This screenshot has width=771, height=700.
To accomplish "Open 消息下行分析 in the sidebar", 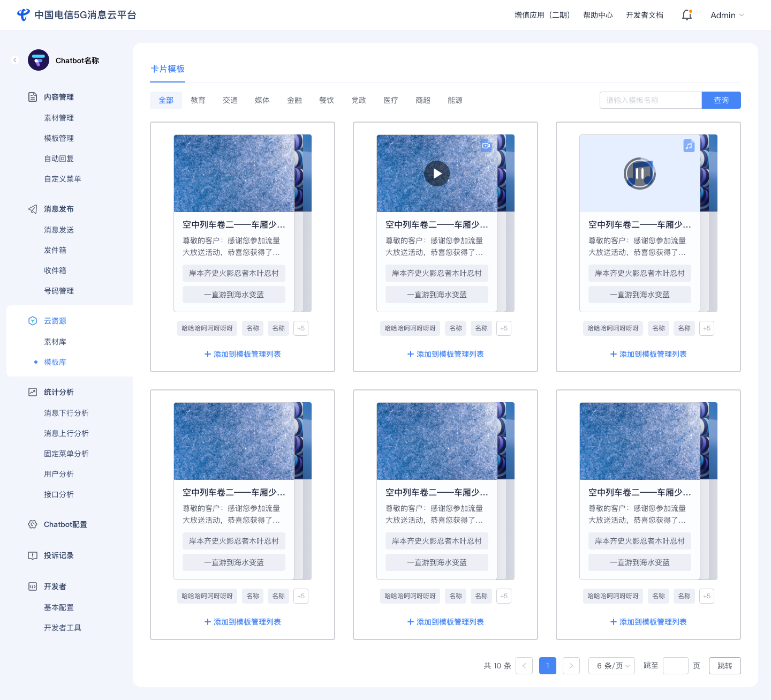I will coord(66,413).
